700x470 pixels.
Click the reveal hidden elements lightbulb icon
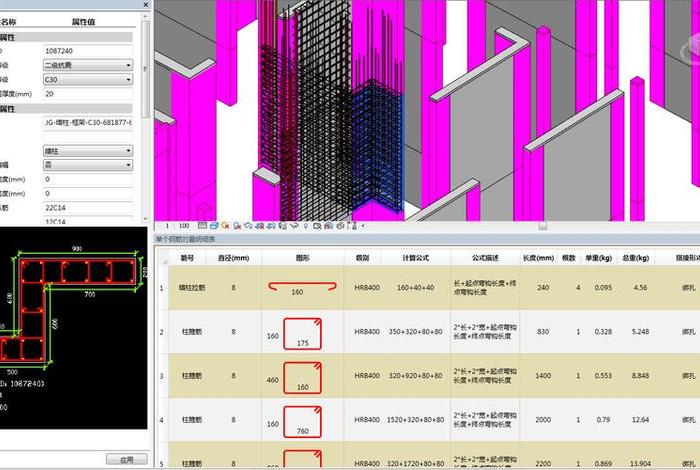coord(306,226)
